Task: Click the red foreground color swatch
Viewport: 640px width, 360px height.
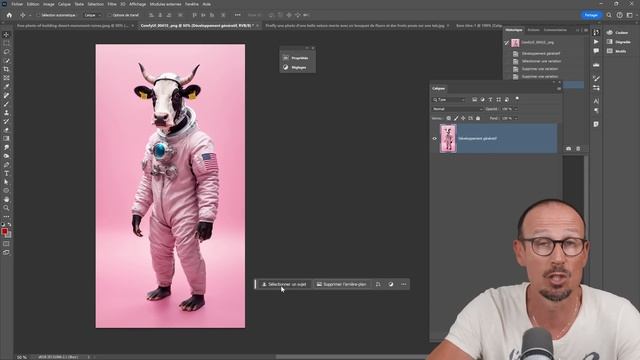Action: tap(4, 232)
